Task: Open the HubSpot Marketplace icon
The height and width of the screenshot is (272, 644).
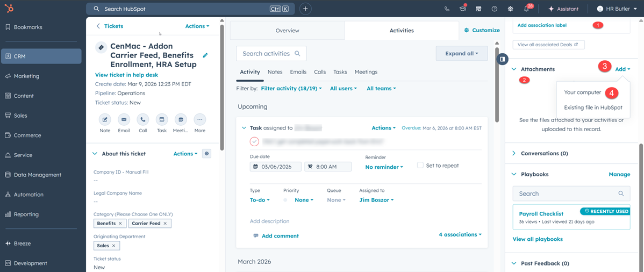Action: pyautogui.click(x=478, y=9)
